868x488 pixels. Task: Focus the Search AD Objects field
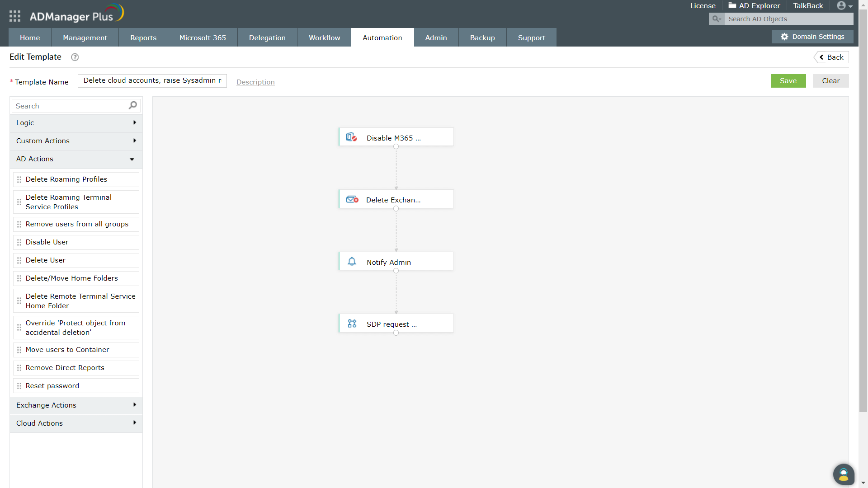point(789,19)
